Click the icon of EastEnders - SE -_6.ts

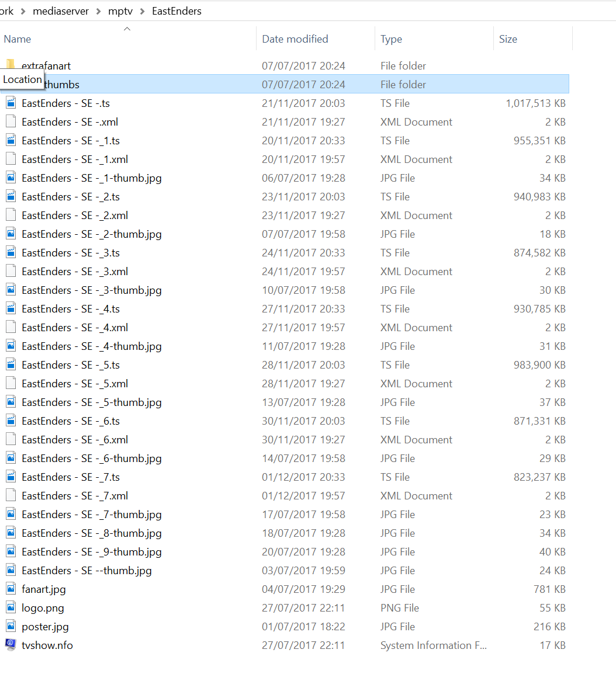11,421
